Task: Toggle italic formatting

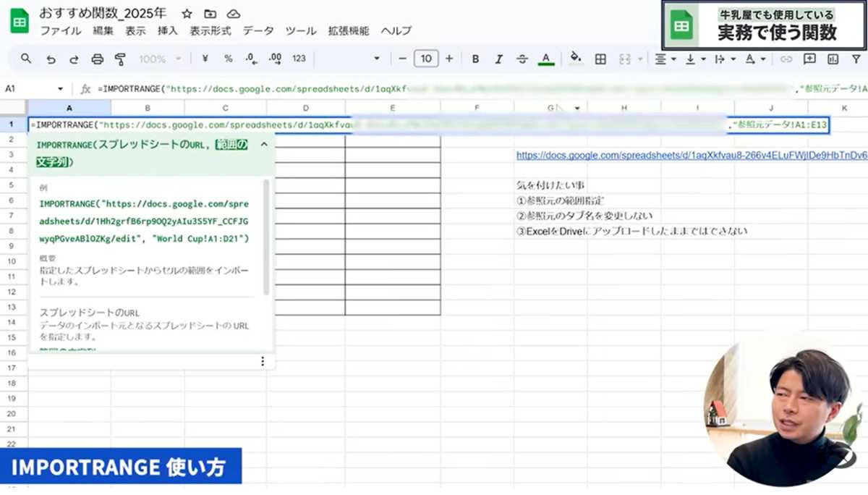Action: tap(498, 59)
